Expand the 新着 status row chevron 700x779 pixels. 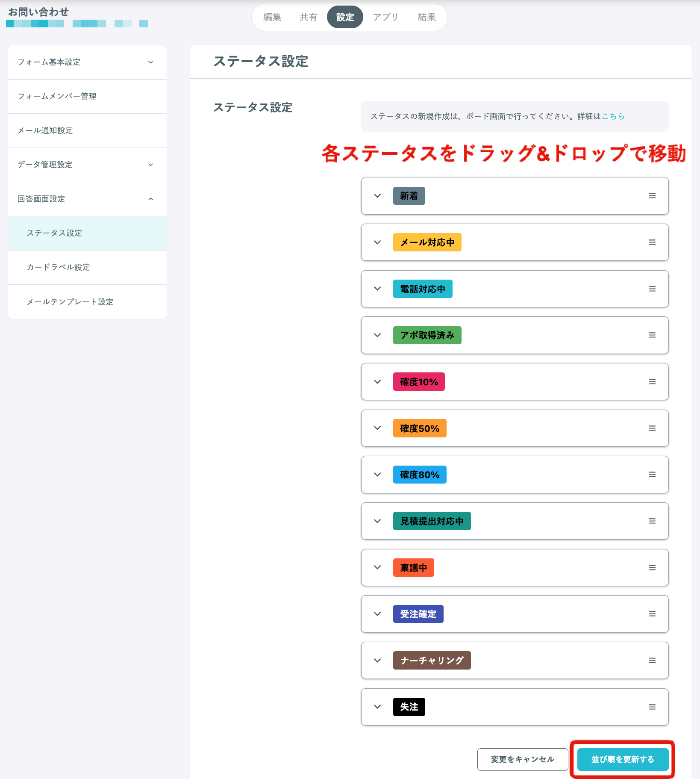(x=377, y=196)
